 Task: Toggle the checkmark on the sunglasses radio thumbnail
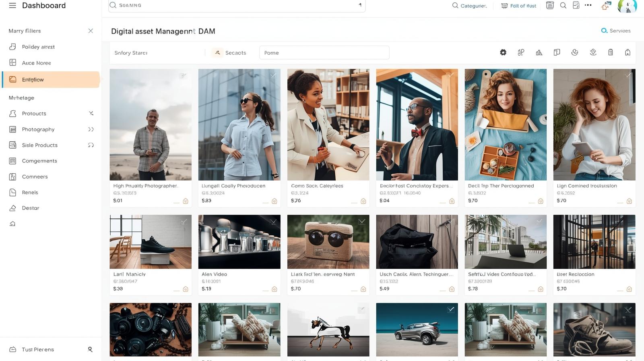(362, 222)
